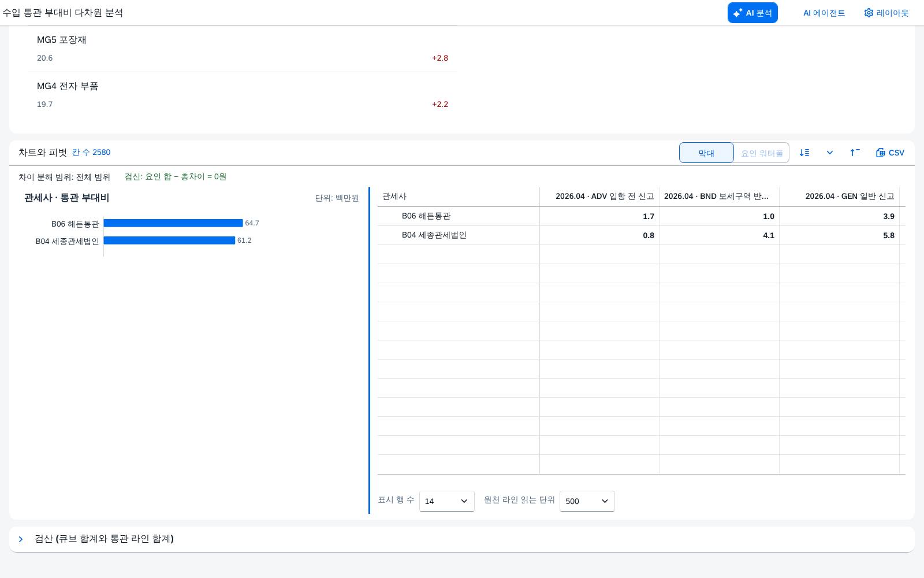924x578 pixels.
Task: Open the 표시 행 수 dropdown
Action: (447, 501)
